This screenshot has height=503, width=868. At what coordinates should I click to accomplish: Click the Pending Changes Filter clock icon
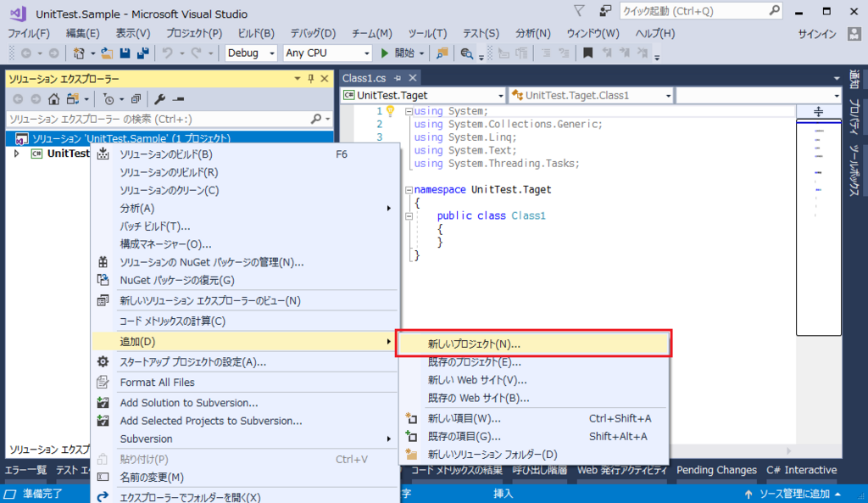108,99
